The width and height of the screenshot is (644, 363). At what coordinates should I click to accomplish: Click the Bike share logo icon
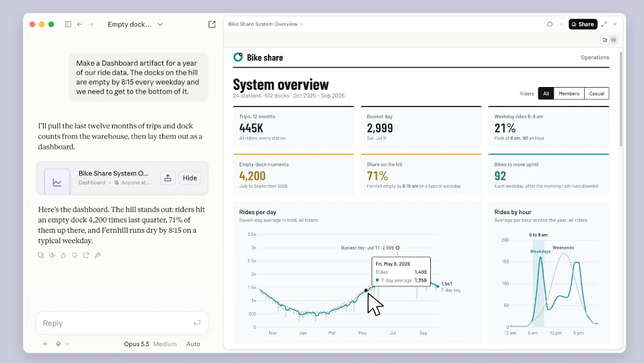click(238, 57)
